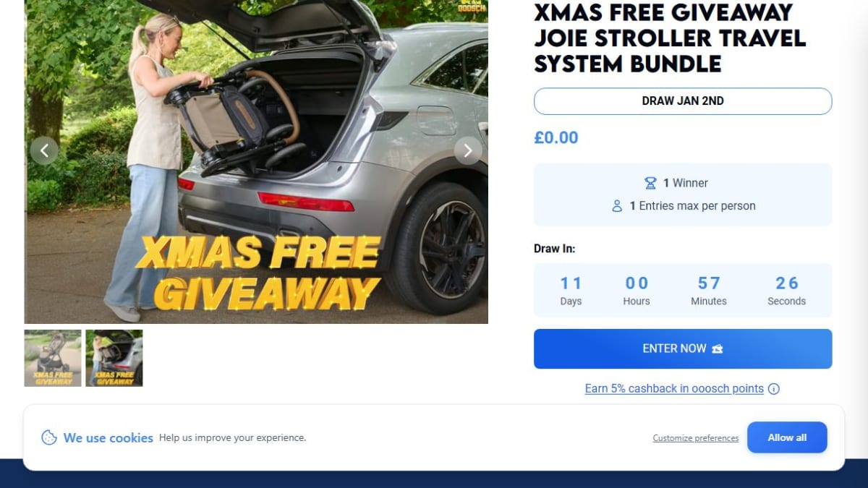Click the cookie icon in the banner
The image size is (868, 488).
click(49, 437)
